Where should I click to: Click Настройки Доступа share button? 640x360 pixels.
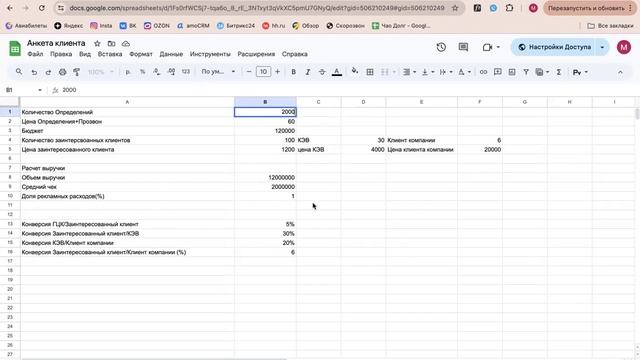(x=553, y=47)
